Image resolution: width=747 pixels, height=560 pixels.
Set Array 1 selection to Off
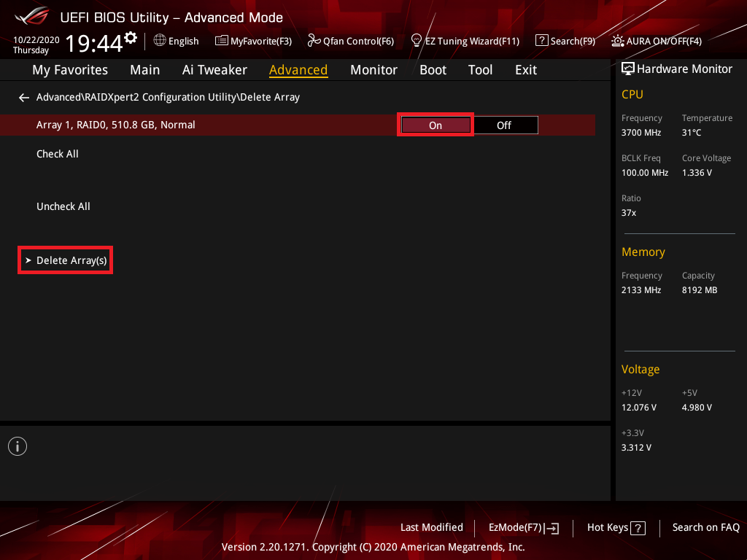pos(504,125)
